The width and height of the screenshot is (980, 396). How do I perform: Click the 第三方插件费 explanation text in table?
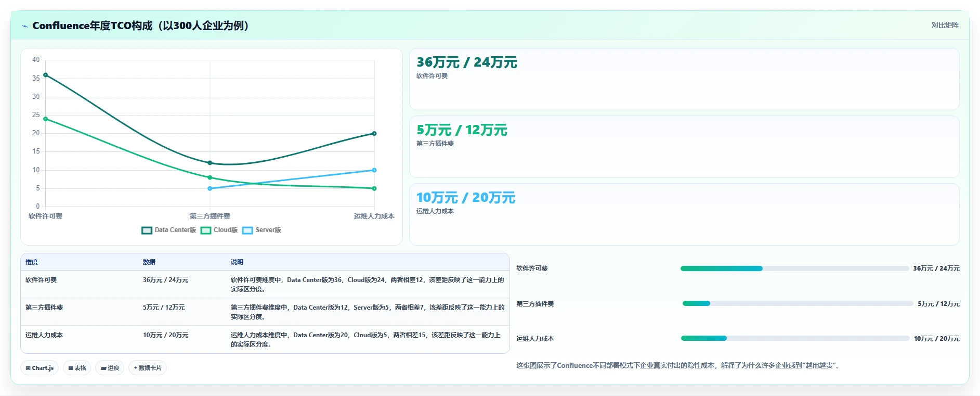coord(368,312)
